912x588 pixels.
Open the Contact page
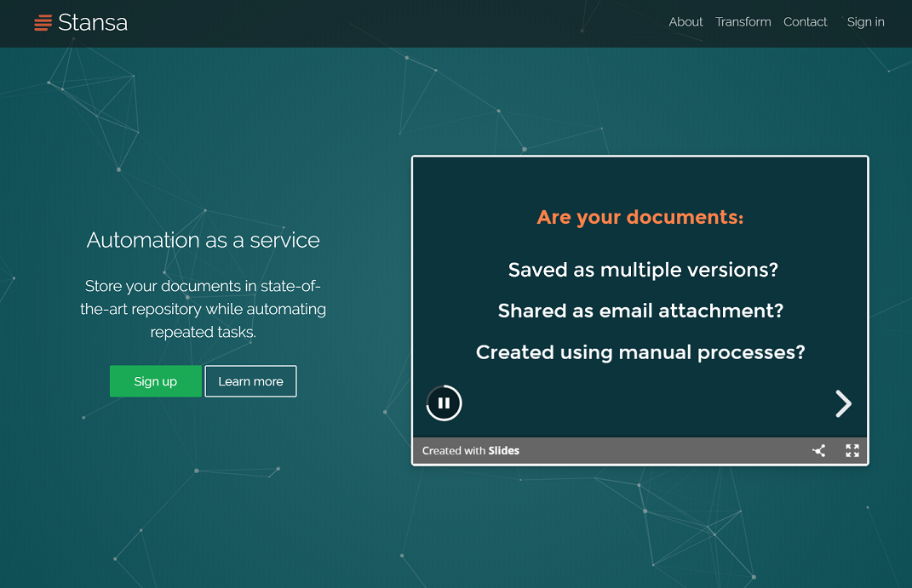point(805,22)
